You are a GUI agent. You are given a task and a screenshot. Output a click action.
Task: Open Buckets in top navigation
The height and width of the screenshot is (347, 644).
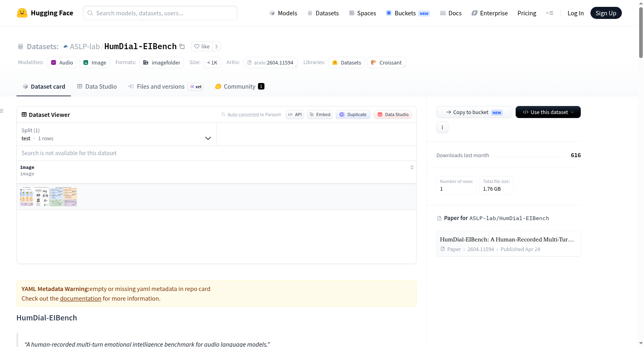408,13
